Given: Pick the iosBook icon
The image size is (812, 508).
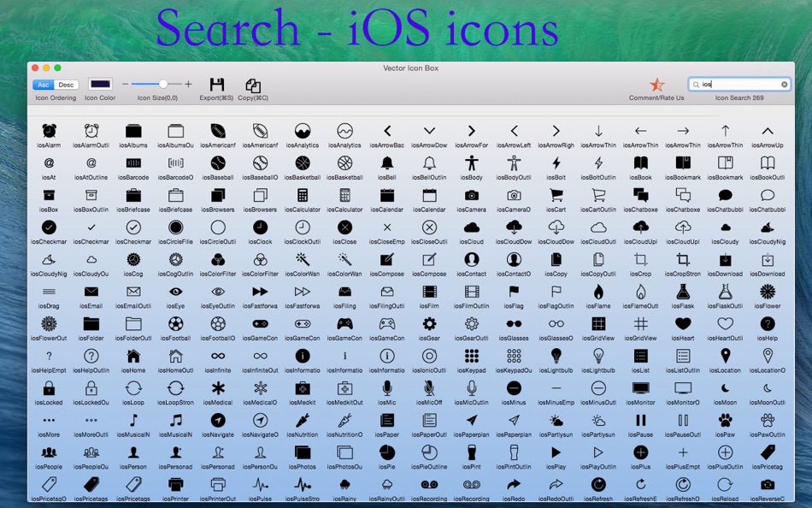Looking at the screenshot, I should (640, 162).
